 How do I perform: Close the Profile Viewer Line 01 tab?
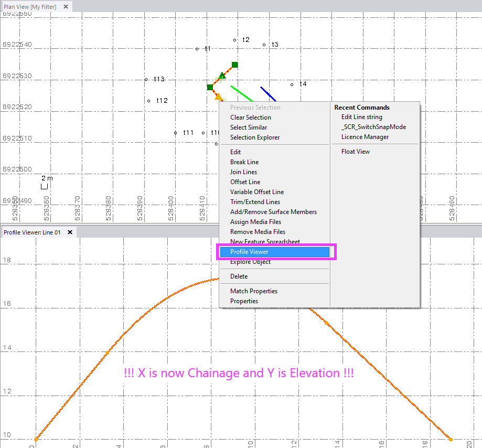[70, 232]
